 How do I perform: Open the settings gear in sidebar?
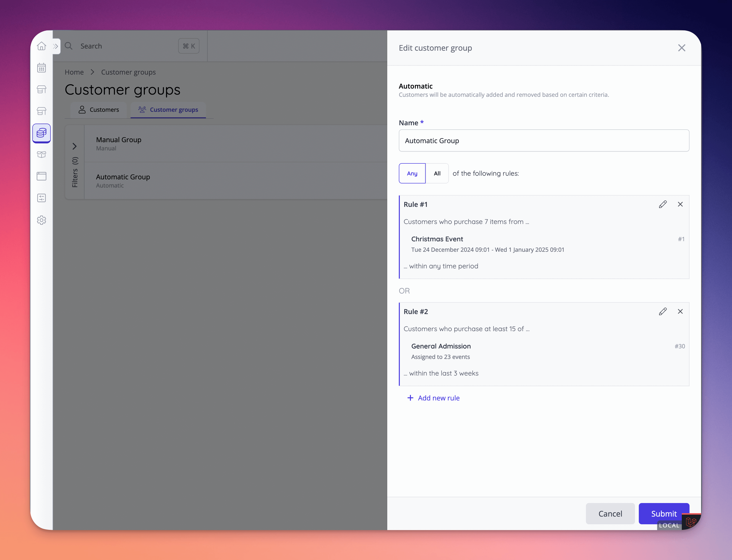point(41,220)
